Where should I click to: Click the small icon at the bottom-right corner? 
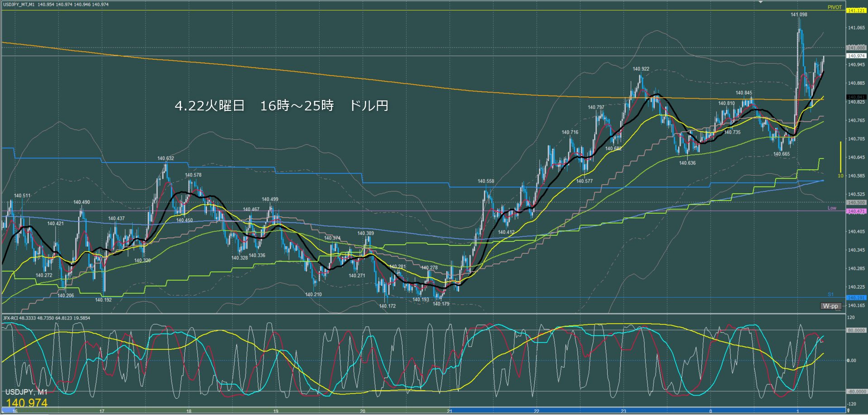coord(848,411)
